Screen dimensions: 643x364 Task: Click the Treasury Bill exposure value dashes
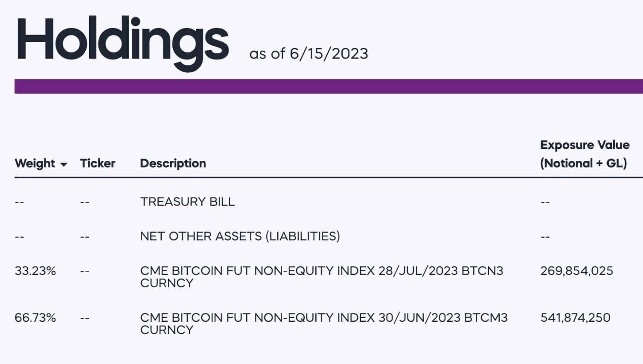click(545, 202)
